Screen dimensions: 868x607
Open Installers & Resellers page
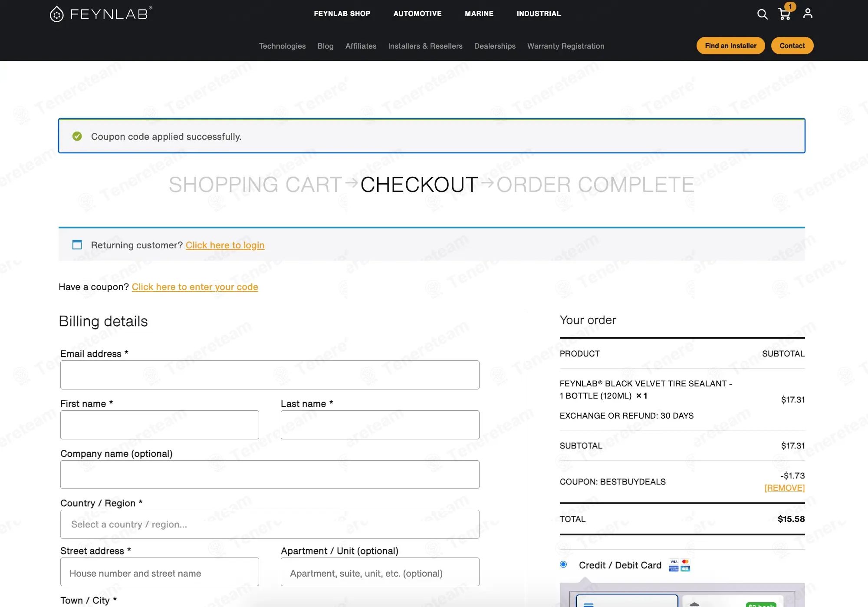[x=425, y=46]
